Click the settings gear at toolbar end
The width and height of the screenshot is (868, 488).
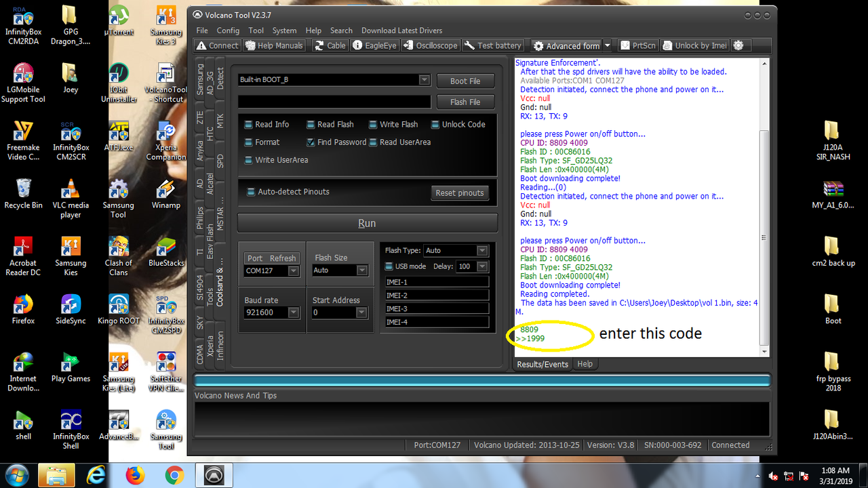[738, 45]
